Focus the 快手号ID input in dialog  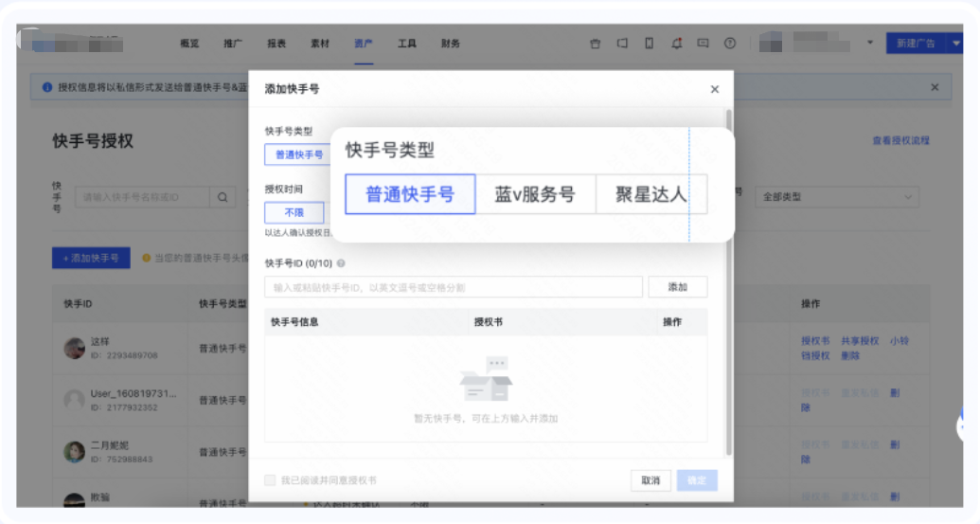click(454, 287)
